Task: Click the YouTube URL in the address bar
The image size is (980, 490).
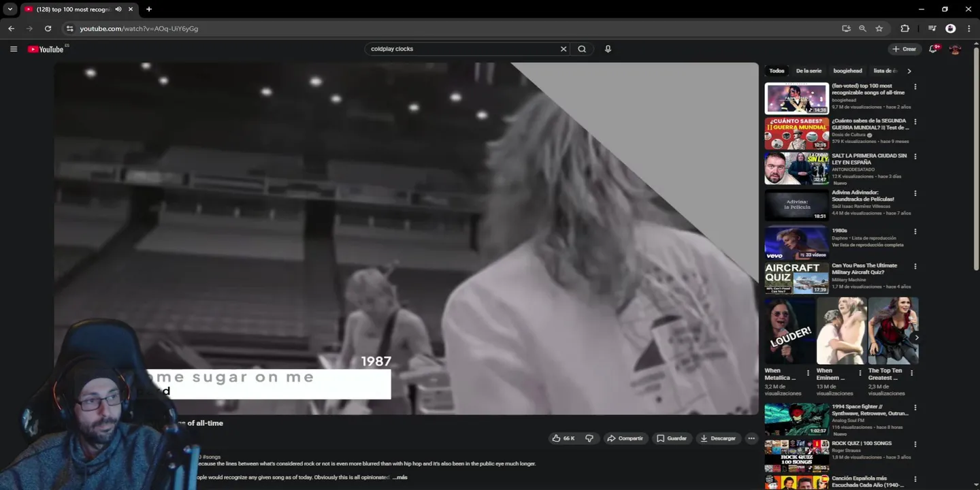Action: click(x=139, y=29)
